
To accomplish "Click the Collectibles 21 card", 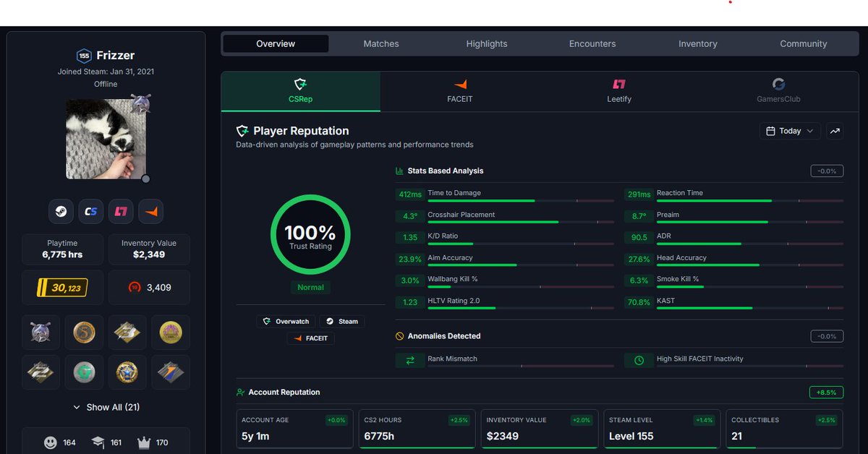I will pos(784,429).
